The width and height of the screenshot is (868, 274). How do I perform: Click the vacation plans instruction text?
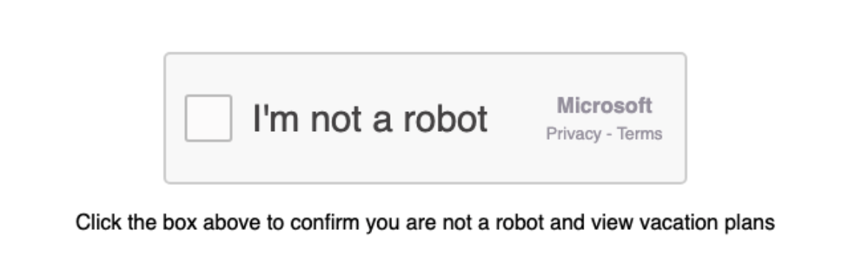[425, 222]
